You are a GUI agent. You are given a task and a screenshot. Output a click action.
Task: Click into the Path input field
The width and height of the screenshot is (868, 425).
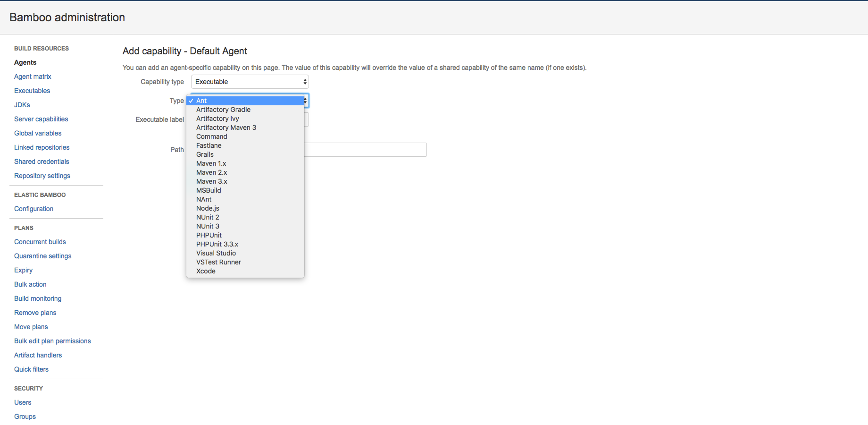[366, 150]
